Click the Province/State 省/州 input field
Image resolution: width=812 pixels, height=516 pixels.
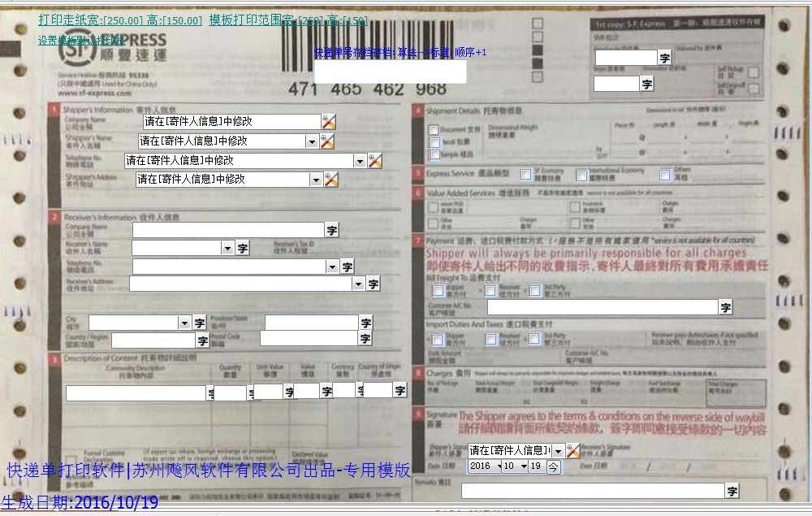tap(312, 323)
